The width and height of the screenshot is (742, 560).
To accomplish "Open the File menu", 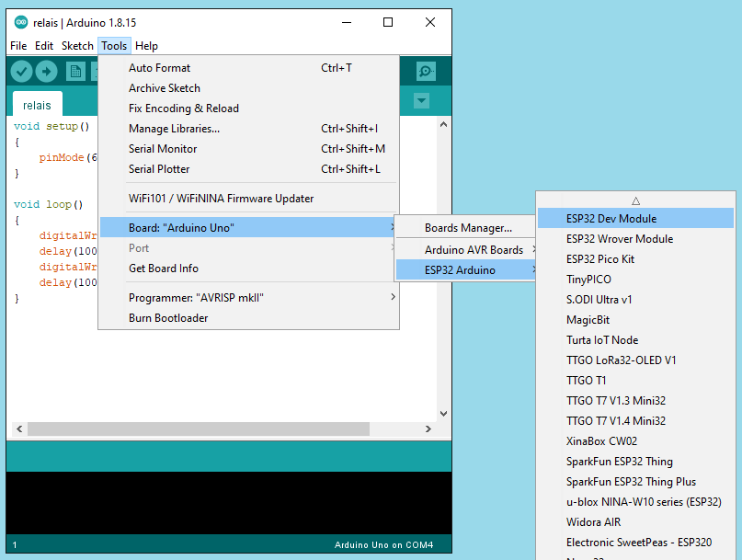I will tap(18, 46).
